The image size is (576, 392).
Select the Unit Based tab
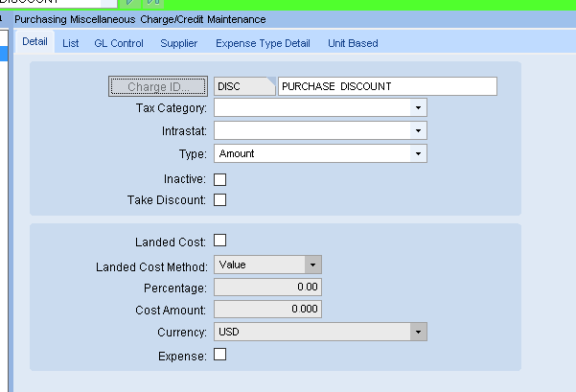coord(353,43)
